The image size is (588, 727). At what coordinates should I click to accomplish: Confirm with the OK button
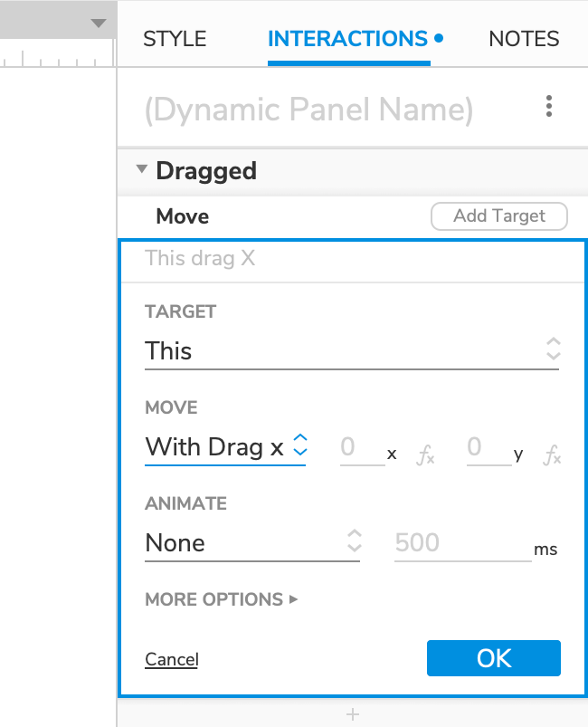494,658
